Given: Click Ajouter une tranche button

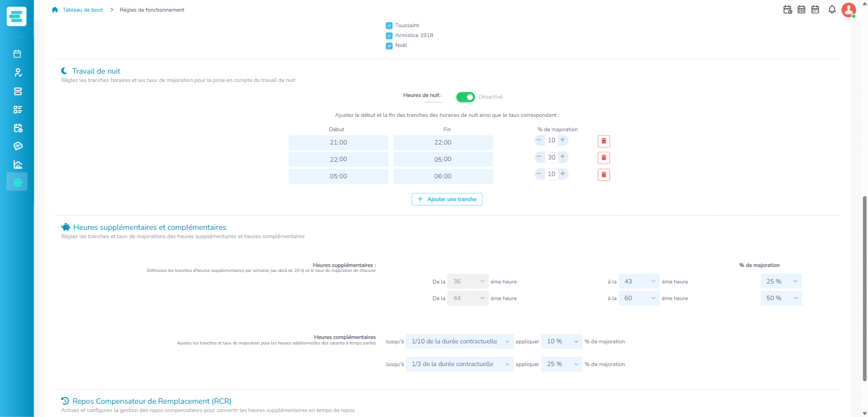Looking at the screenshot, I should [x=447, y=199].
